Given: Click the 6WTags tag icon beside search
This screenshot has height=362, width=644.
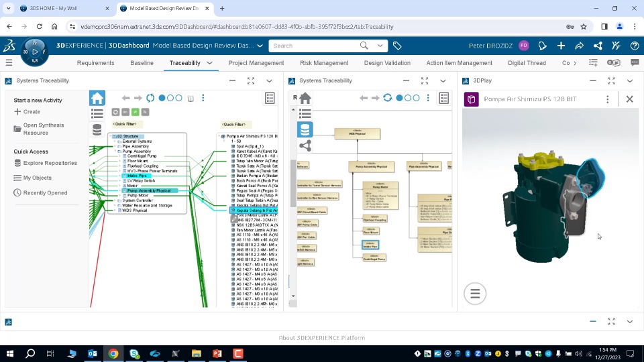Looking at the screenshot, I should coord(396,46).
